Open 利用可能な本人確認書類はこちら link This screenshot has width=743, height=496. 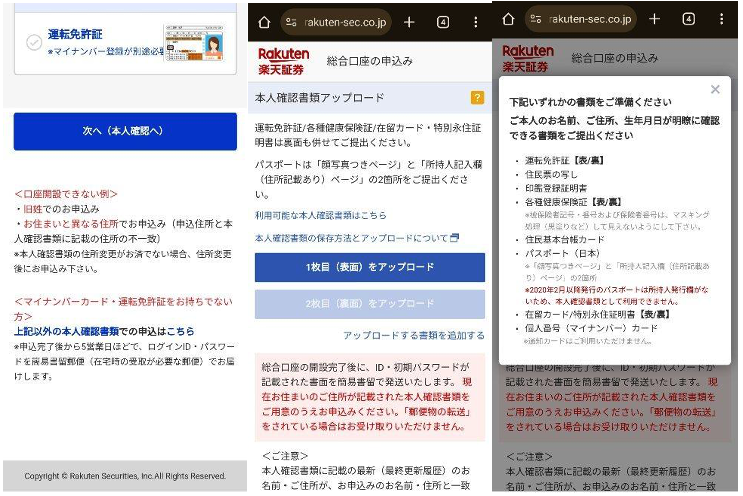(x=320, y=216)
